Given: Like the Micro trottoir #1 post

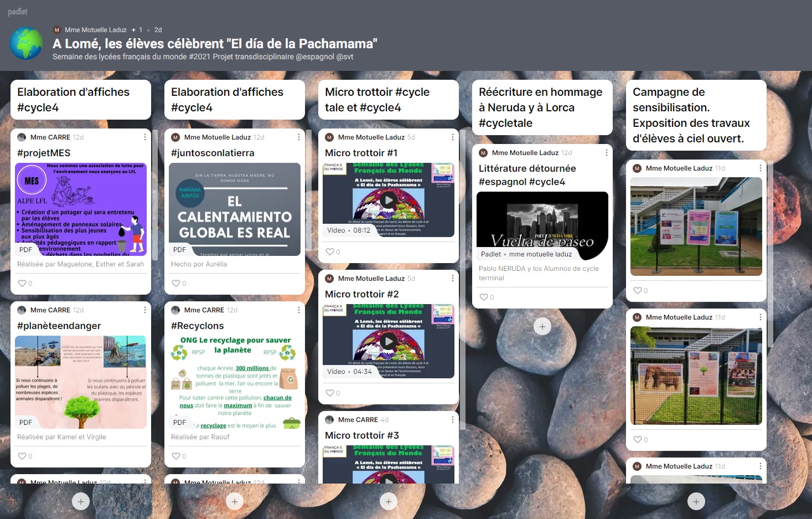Looking at the screenshot, I should [x=330, y=251].
